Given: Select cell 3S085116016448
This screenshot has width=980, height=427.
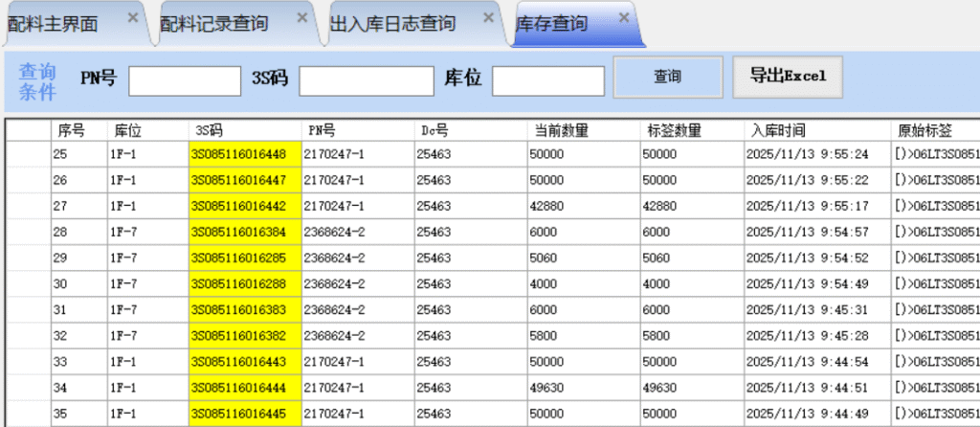Looking at the screenshot, I should tap(245, 154).
